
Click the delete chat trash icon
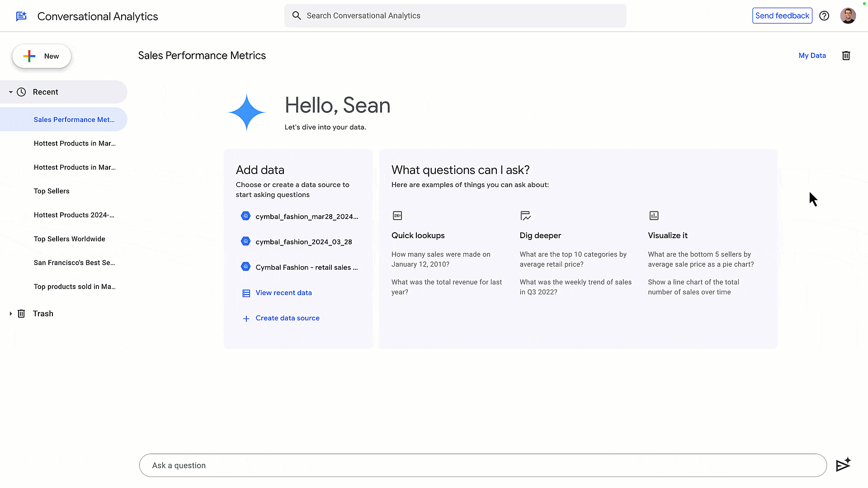coord(846,56)
